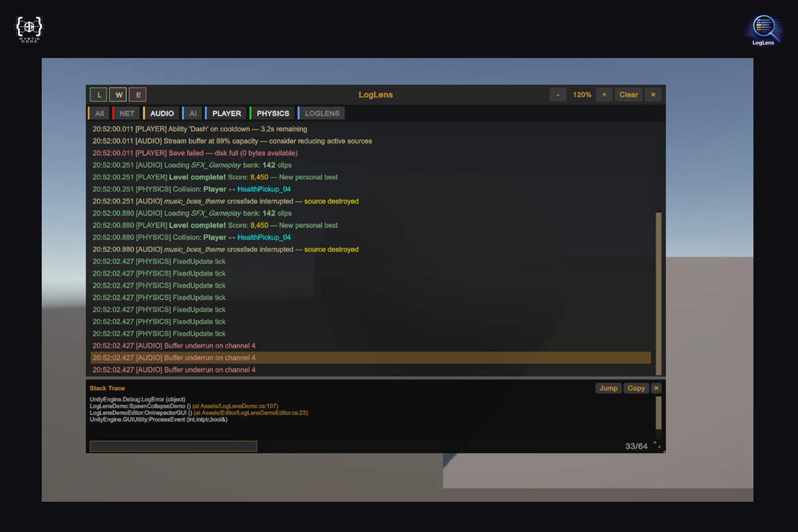
Task: Select the first Buffer underrun log line
Action: coord(371,346)
